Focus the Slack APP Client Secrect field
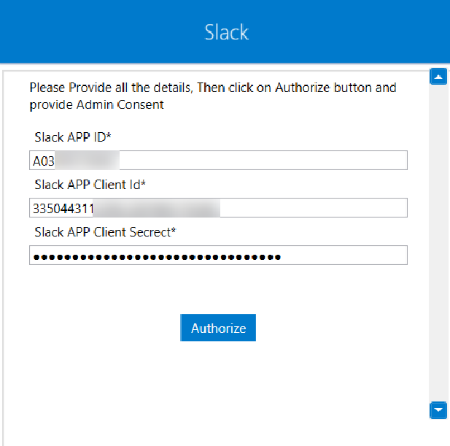This screenshot has width=450, height=446. tap(218, 255)
